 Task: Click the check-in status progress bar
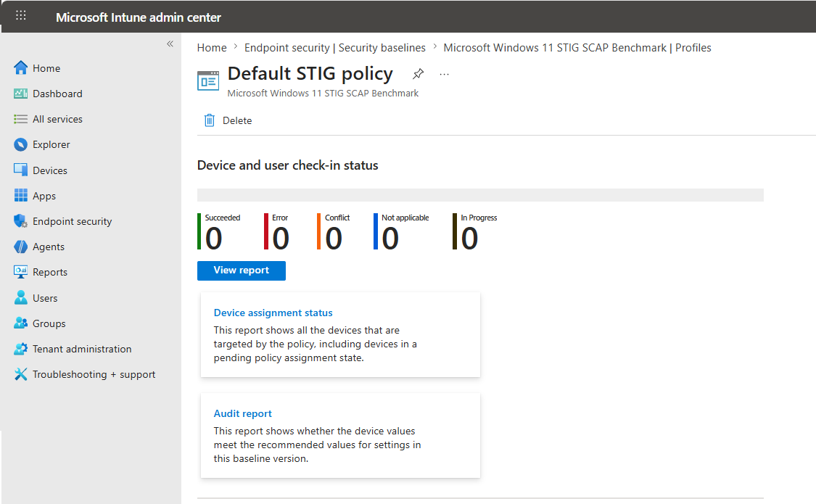point(480,195)
